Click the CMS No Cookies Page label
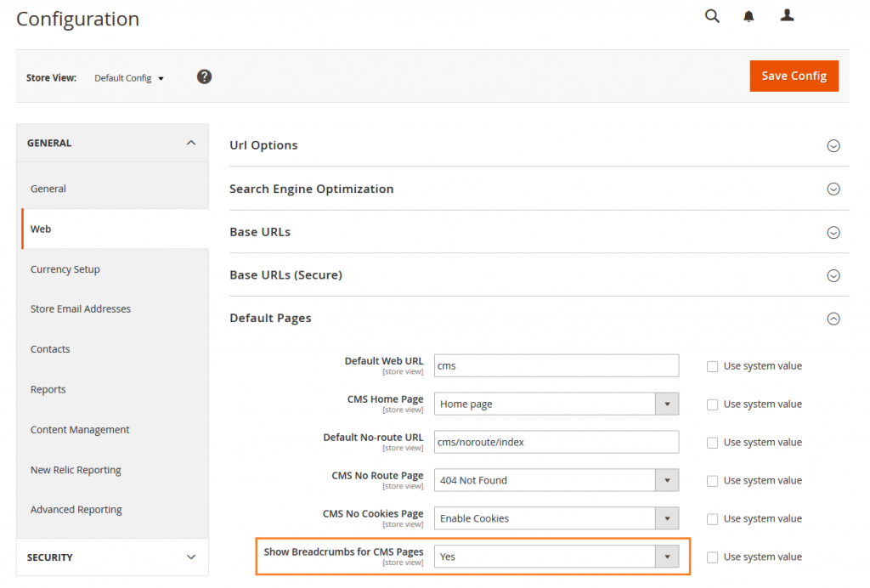870x588 pixels. pyautogui.click(x=373, y=514)
